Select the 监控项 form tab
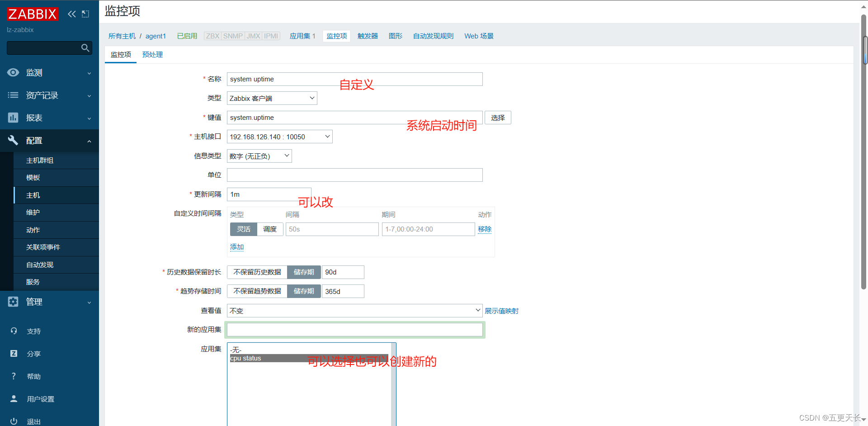This screenshot has width=868, height=426. pos(121,55)
